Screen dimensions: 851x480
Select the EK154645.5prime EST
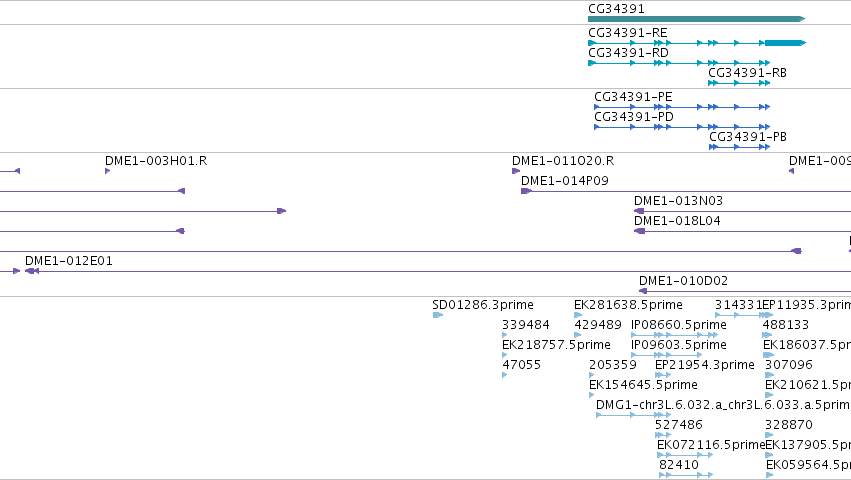click(x=592, y=395)
